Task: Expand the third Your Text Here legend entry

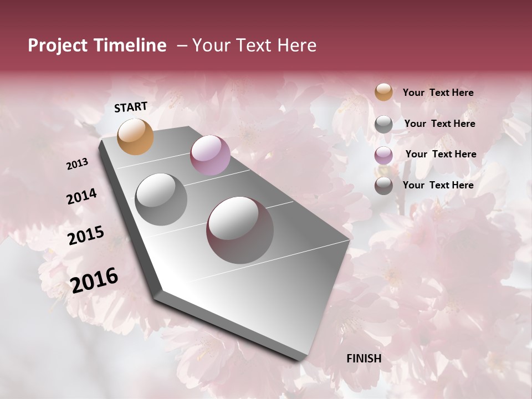Action: point(441,154)
